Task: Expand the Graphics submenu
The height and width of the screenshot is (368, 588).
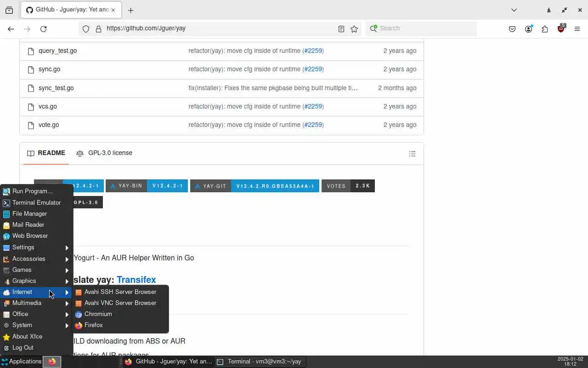Action: (37, 281)
